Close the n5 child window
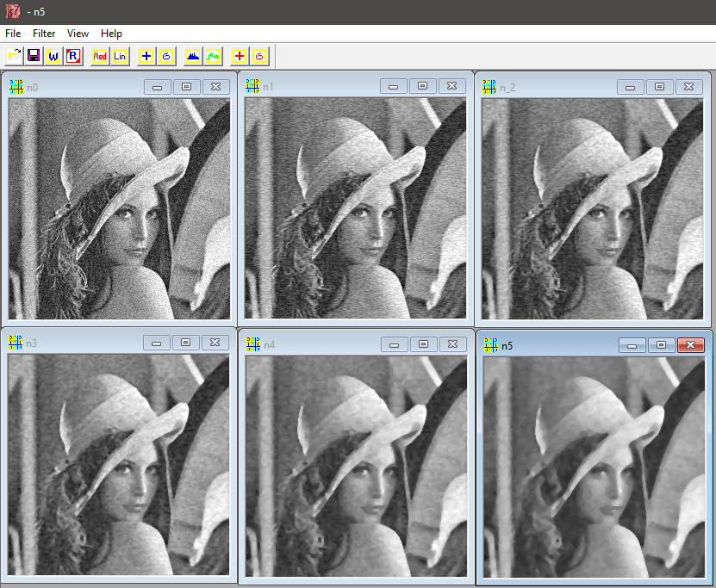 pyautogui.click(x=690, y=345)
